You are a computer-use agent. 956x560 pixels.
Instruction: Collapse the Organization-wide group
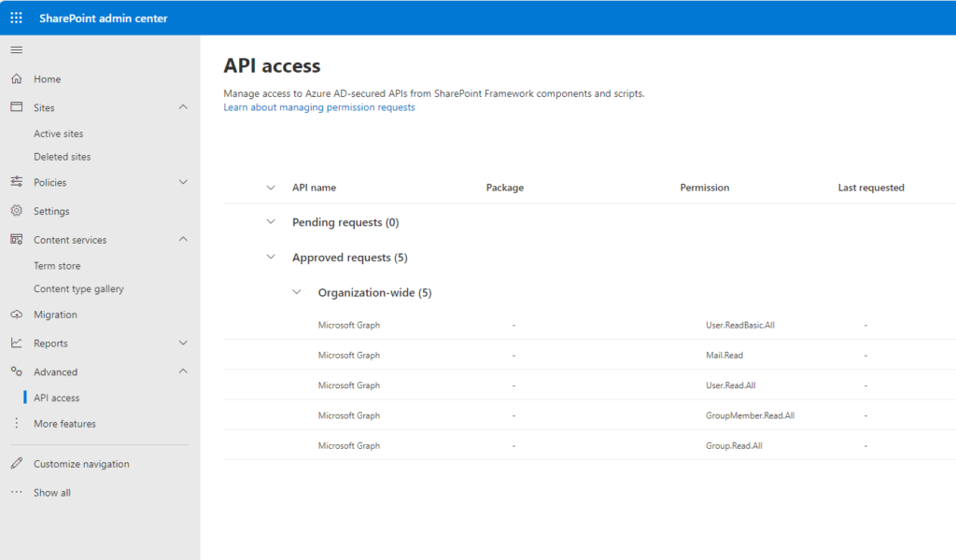coord(297,292)
